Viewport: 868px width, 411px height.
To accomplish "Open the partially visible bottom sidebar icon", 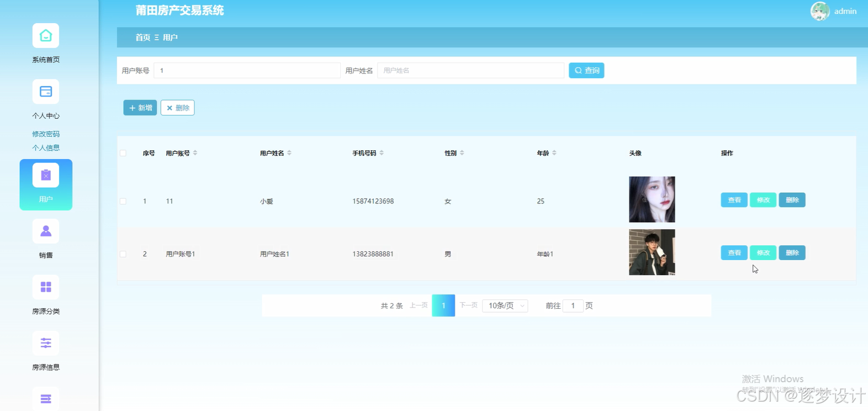I will click(x=46, y=399).
